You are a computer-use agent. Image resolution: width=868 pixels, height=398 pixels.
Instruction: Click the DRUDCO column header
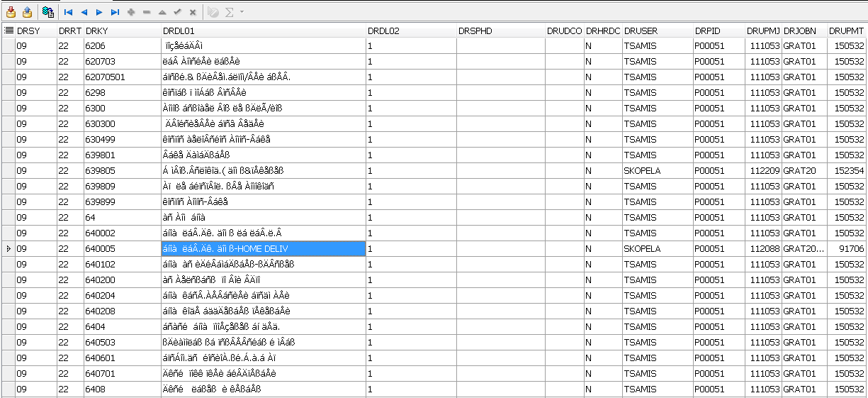point(565,31)
